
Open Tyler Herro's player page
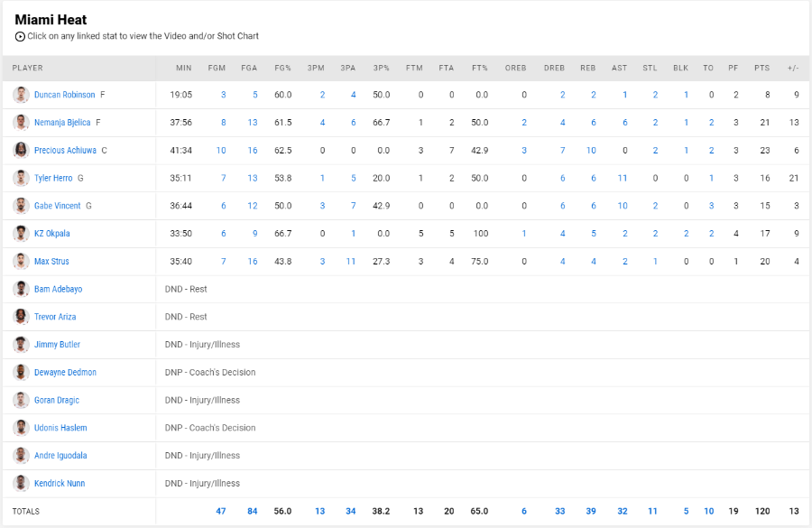(53, 178)
